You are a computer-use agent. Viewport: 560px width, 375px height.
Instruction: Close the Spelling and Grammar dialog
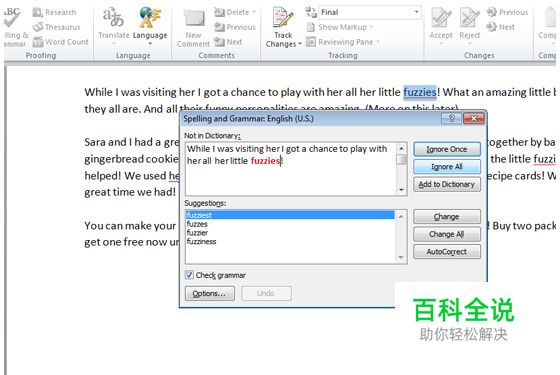(474, 118)
